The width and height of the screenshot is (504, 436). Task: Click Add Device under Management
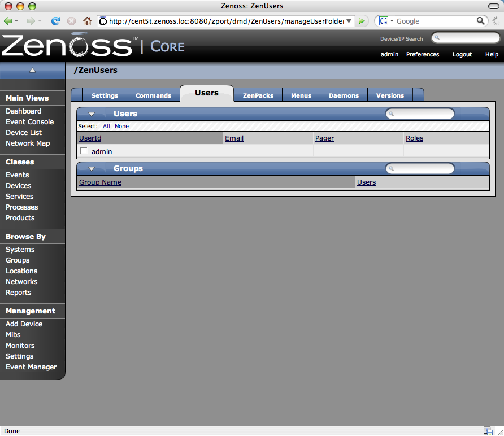click(x=24, y=324)
